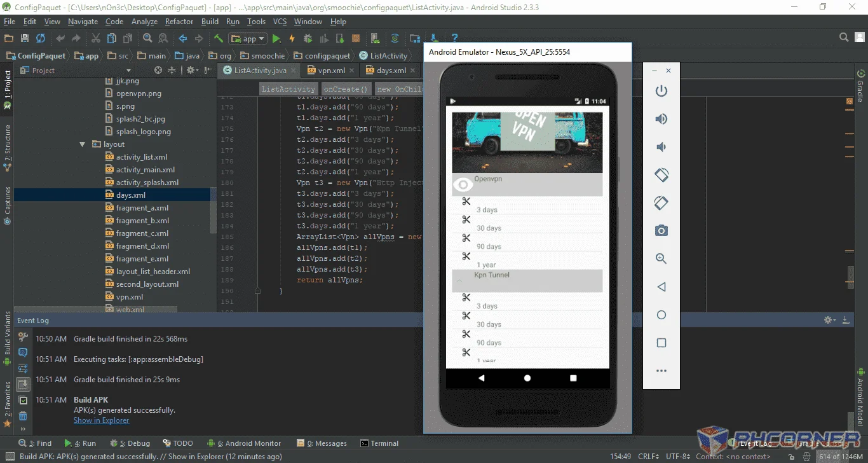Image resolution: width=868 pixels, height=463 pixels.
Task: Click the ConfigPaquet breadcrumb
Action: point(36,56)
